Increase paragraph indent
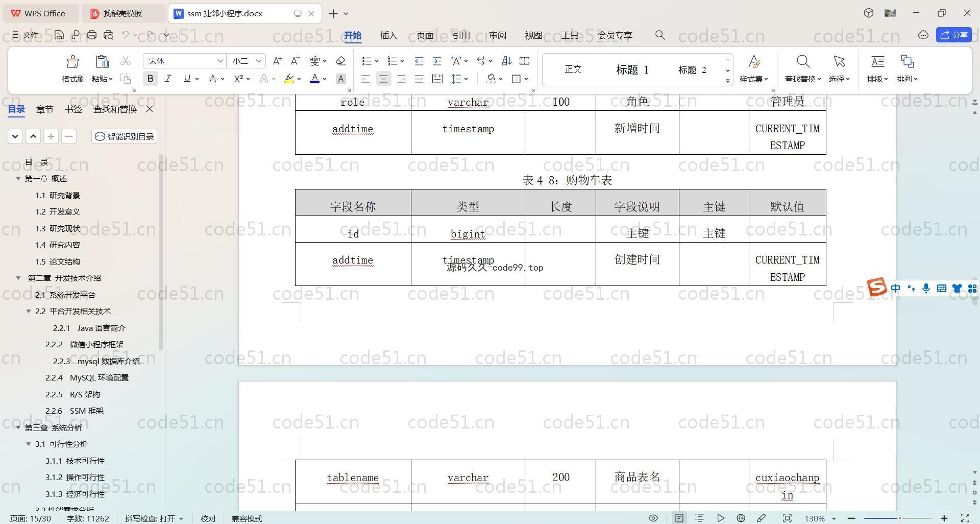Viewport: 980px width, 524px height. point(437,61)
